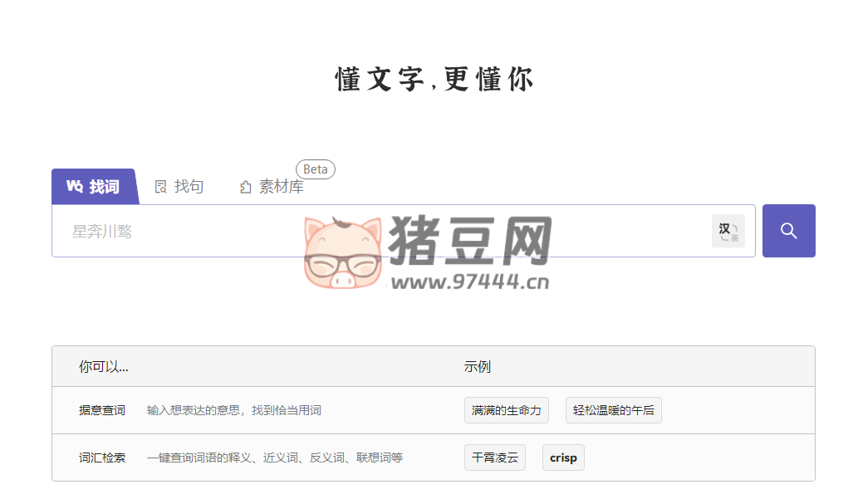Select the purple search magnifier icon
The image size is (858, 504).
tap(787, 230)
